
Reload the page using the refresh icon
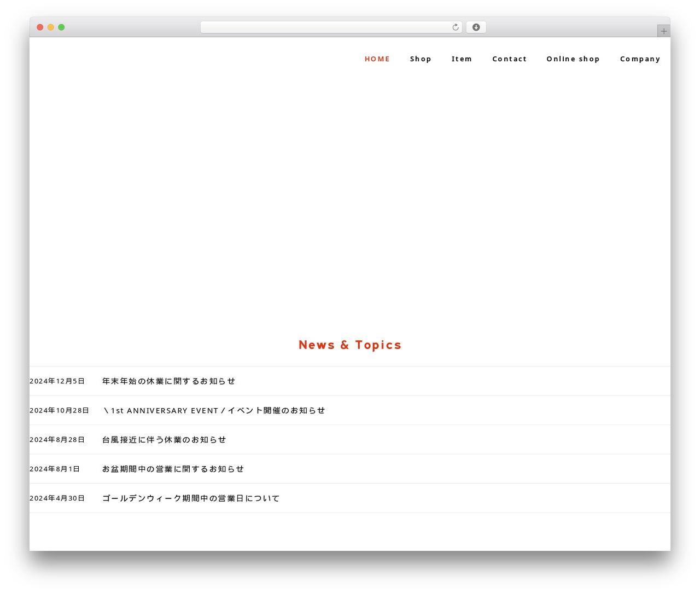pos(455,27)
